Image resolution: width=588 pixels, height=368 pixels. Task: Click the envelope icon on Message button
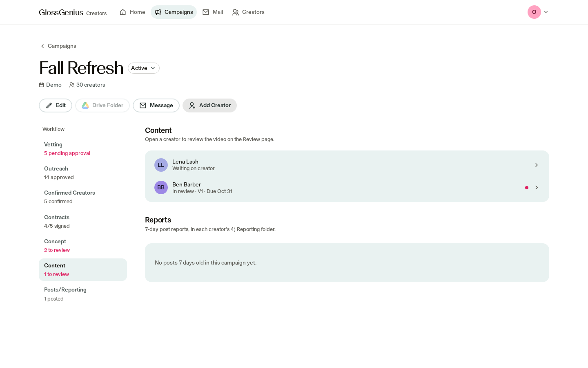(x=143, y=105)
